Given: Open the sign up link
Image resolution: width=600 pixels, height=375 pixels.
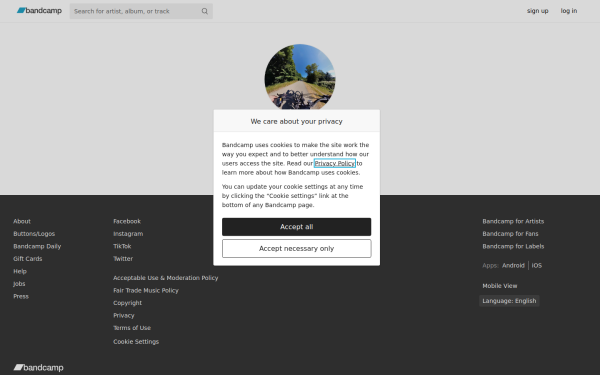Looking at the screenshot, I should [537, 11].
